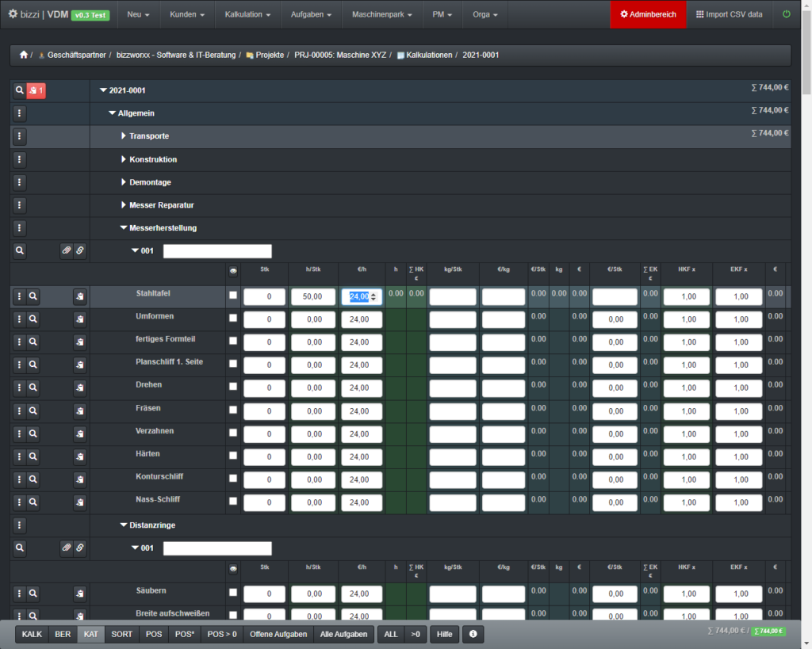Viewport: 812px width, 649px height.
Task: Click the chain link icon in Distanzringe 001 row
Action: pyautogui.click(x=80, y=548)
